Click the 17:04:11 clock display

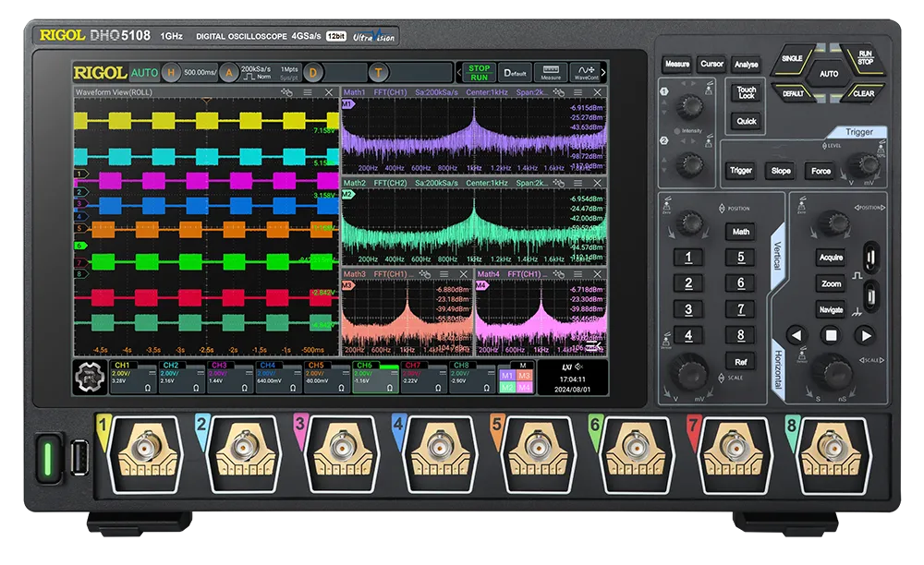tap(572, 379)
